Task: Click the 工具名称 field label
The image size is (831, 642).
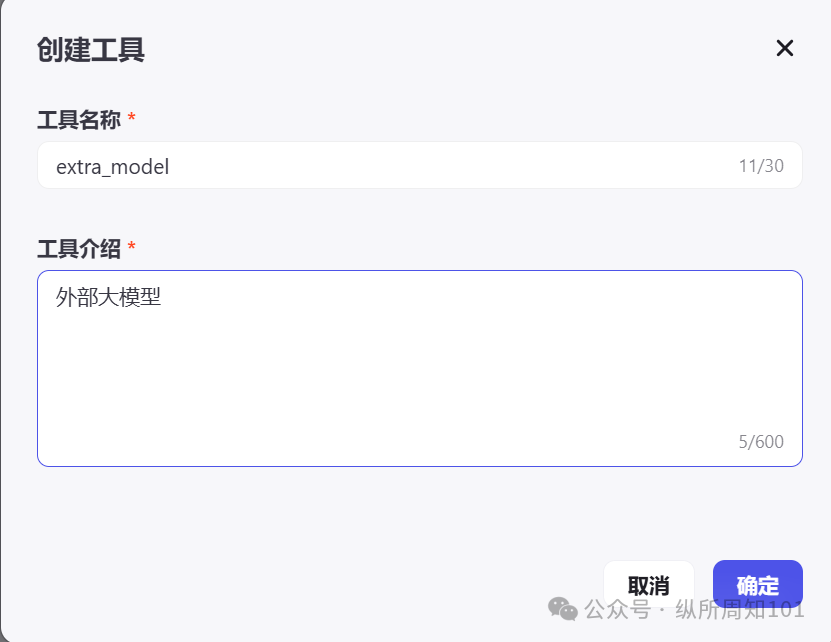Action: (x=79, y=120)
